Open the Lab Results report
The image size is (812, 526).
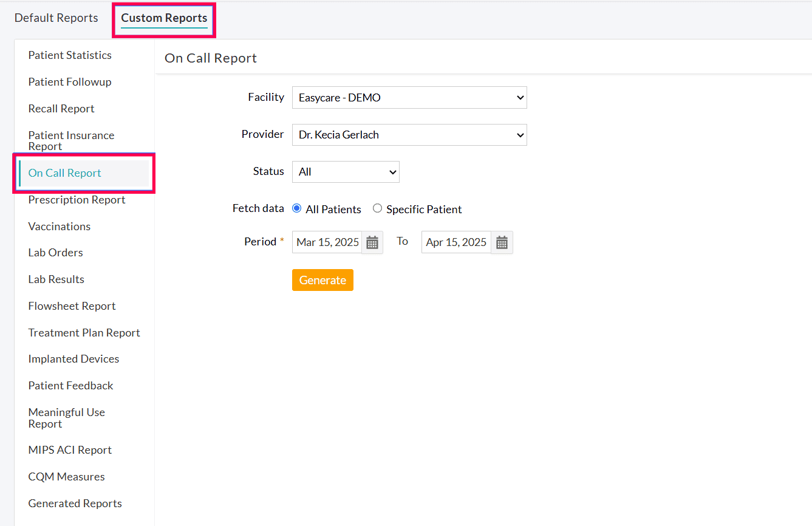click(x=56, y=279)
